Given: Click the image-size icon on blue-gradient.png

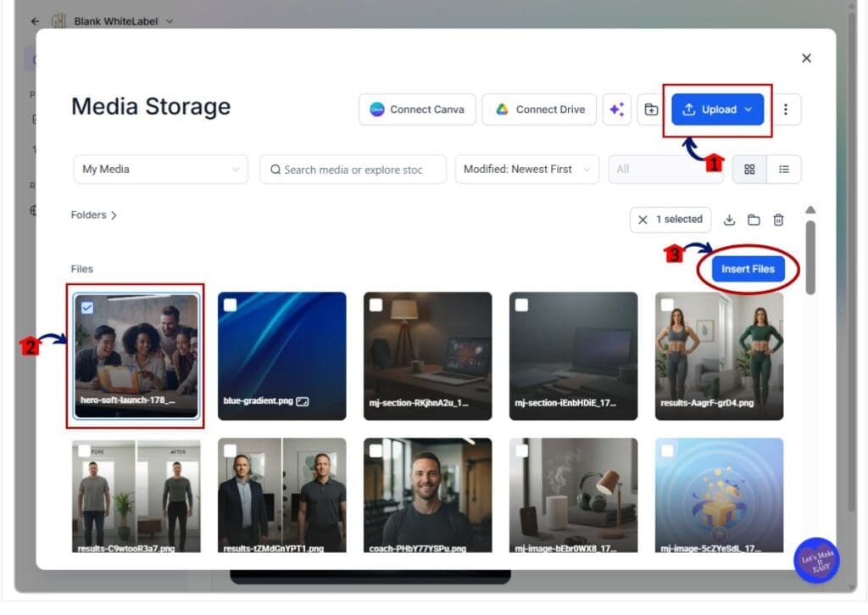Looking at the screenshot, I should click(303, 401).
